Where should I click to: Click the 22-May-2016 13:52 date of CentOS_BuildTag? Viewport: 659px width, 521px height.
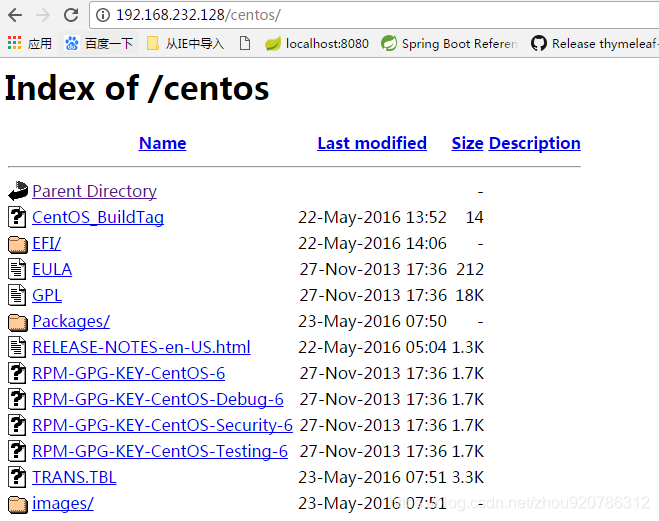coord(372,218)
